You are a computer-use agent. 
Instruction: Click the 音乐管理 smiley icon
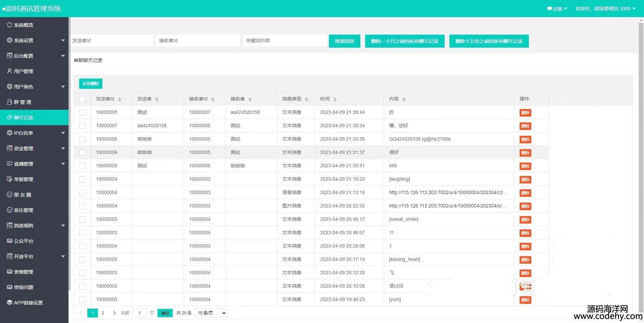[x=10, y=210]
